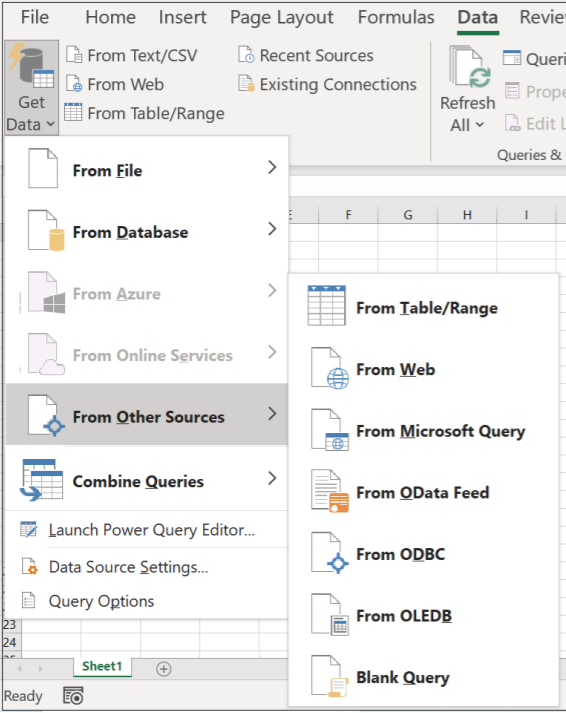Screen dimensions: 566x713
Task: Select row 23 header
Action: (10, 624)
